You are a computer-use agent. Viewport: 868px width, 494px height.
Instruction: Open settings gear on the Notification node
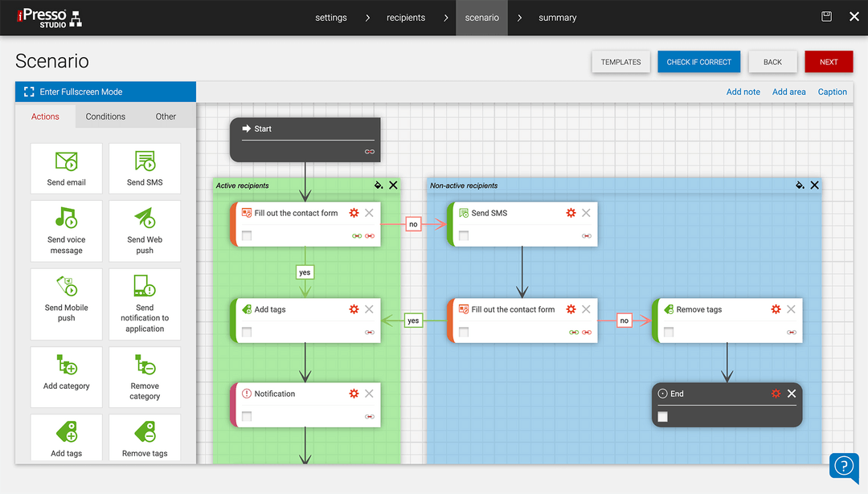[x=353, y=393]
